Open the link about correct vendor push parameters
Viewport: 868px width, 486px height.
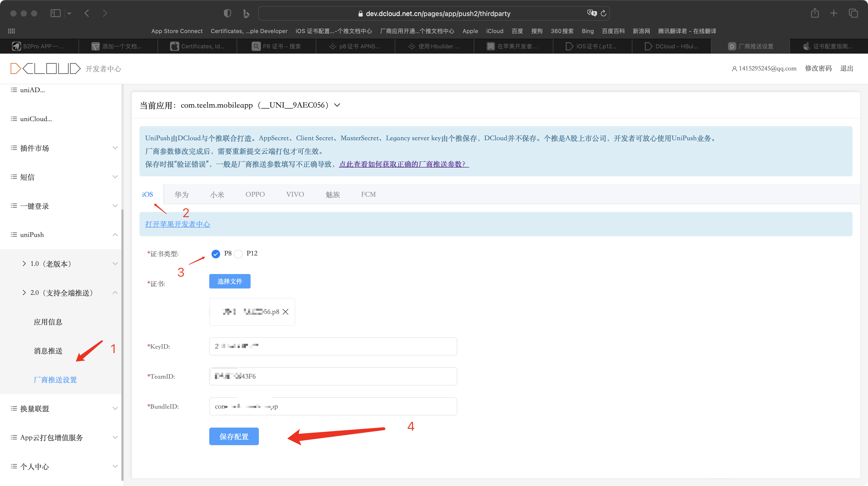pos(404,164)
